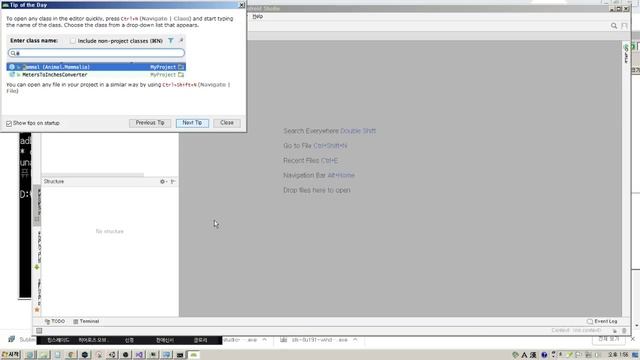Click the user icon beside toolbar search

(x=624, y=26)
